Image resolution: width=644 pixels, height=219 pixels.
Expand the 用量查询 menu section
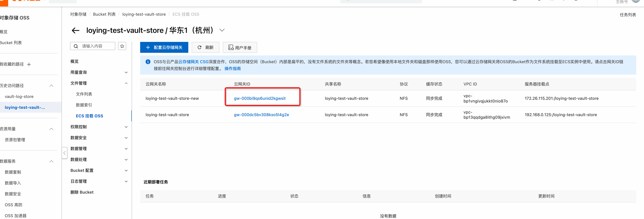tap(126, 72)
